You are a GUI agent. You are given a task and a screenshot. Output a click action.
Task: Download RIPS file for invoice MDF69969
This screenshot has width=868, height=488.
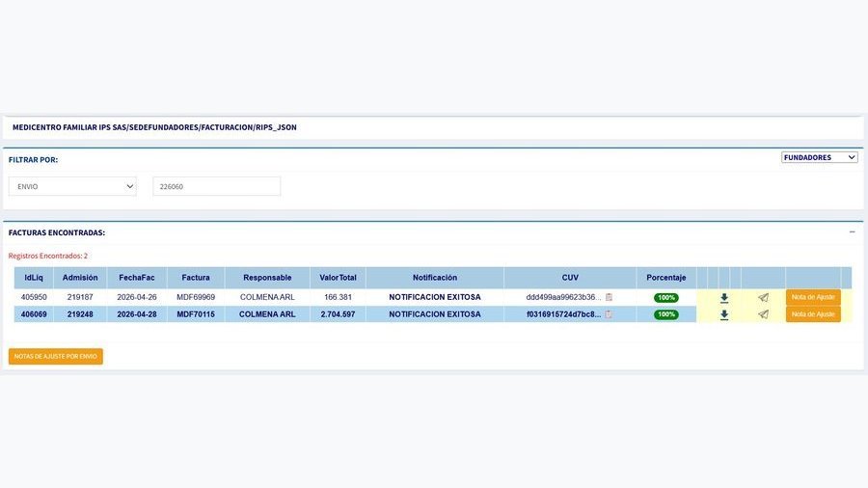click(724, 298)
